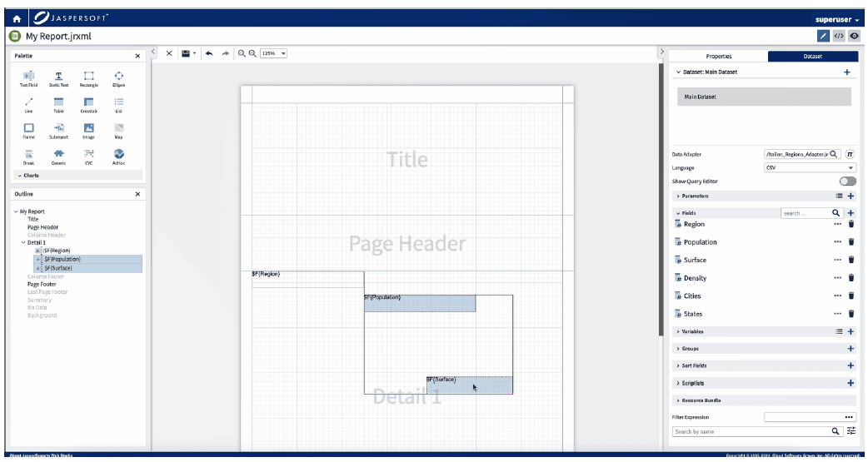868x462 pixels.
Task: Open source code view icon
Action: (839, 36)
